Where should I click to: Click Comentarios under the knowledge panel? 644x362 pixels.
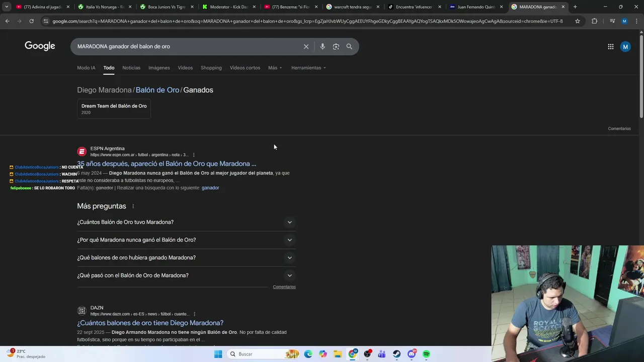[x=619, y=129]
